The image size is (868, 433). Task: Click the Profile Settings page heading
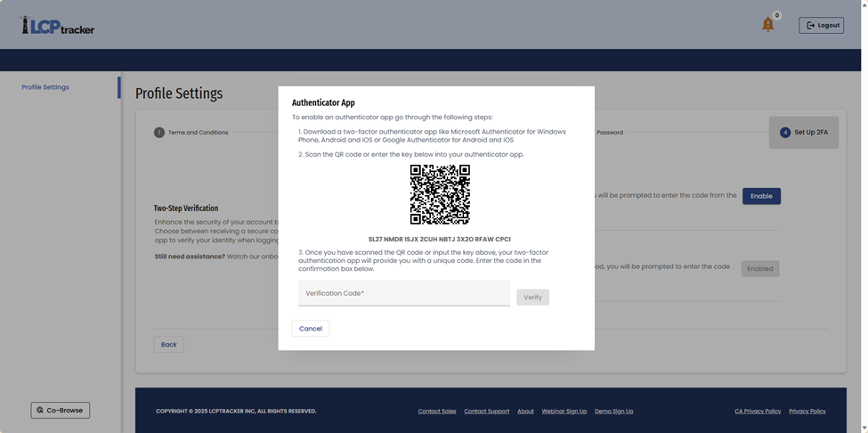click(x=179, y=94)
